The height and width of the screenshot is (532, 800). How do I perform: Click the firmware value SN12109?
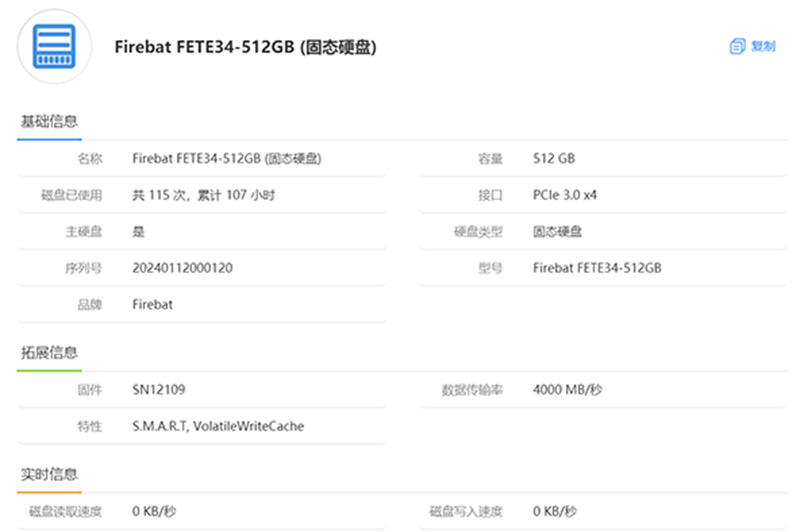click(159, 390)
